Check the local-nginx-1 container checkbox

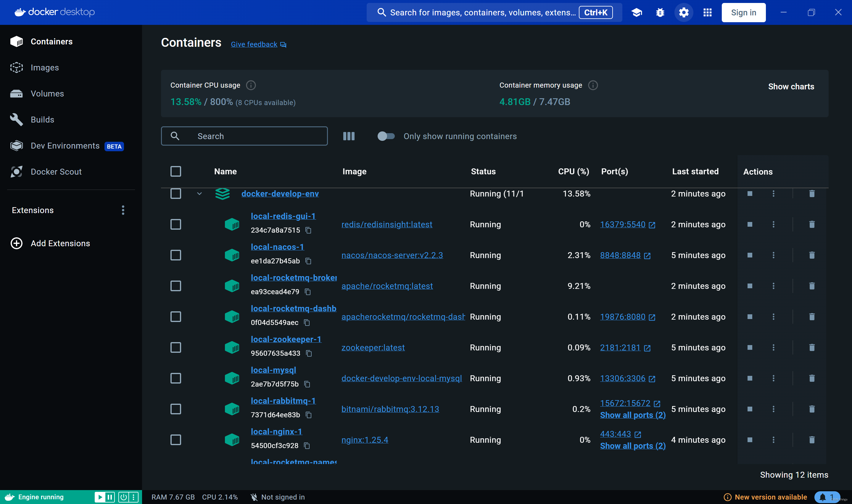pos(176,439)
